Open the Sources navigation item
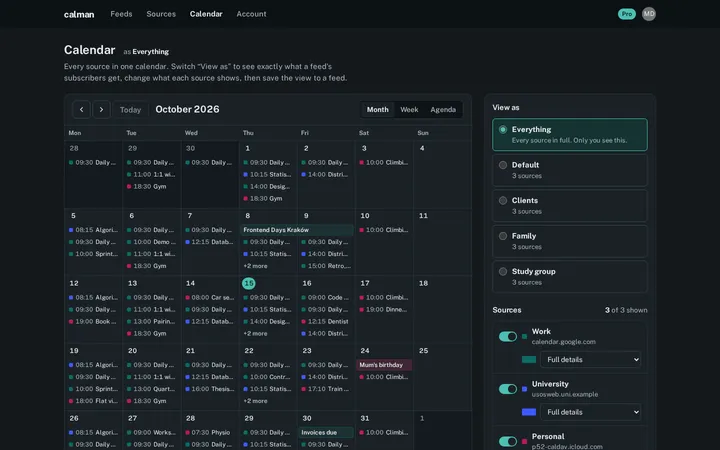 pyautogui.click(x=161, y=14)
